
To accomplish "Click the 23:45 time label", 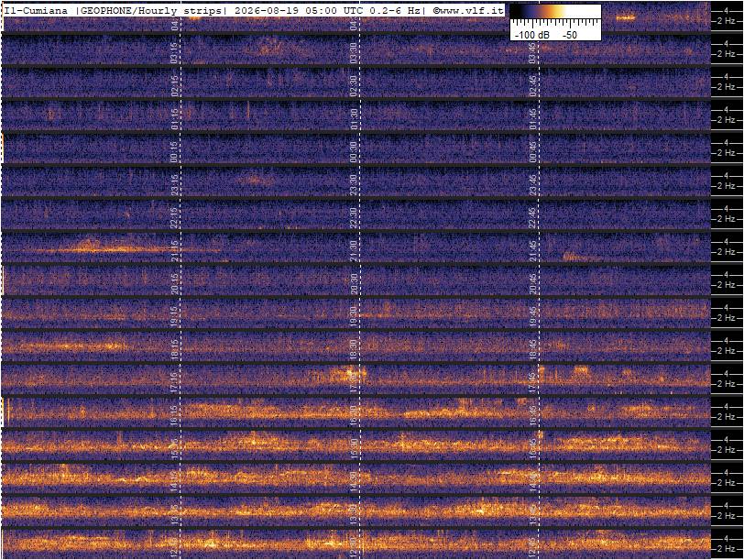I will pos(532,184).
